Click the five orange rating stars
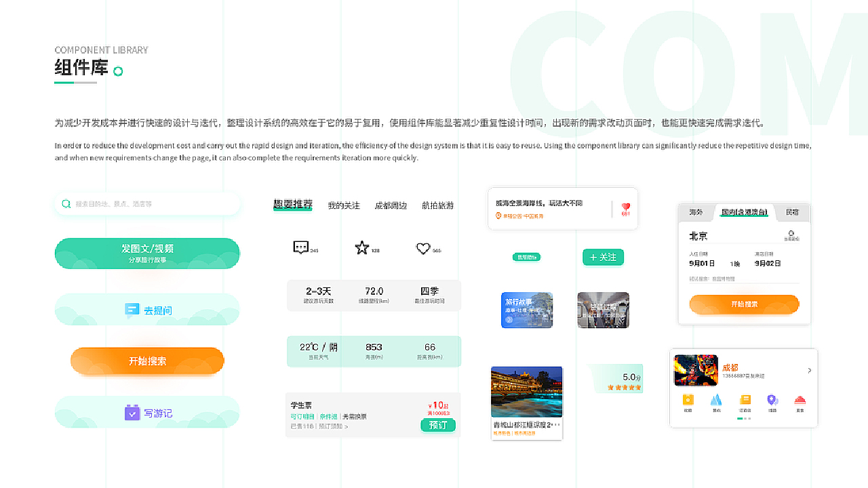Screen dimensions: 868x488 624,388
